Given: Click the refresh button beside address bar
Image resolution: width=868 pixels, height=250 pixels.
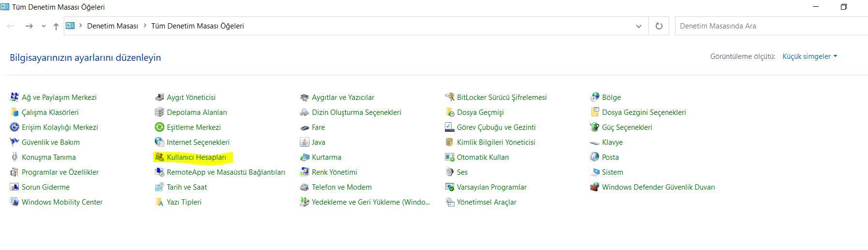Looking at the screenshot, I should pos(659,26).
